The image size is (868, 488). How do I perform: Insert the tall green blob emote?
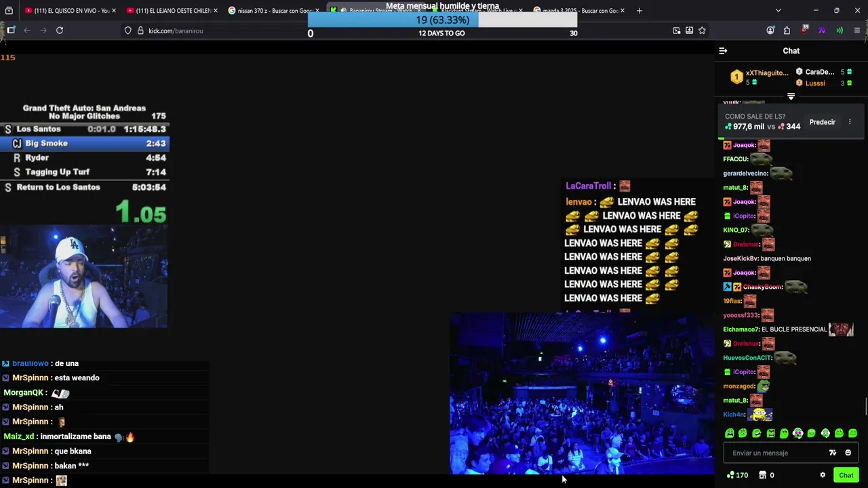tap(785, 433)
